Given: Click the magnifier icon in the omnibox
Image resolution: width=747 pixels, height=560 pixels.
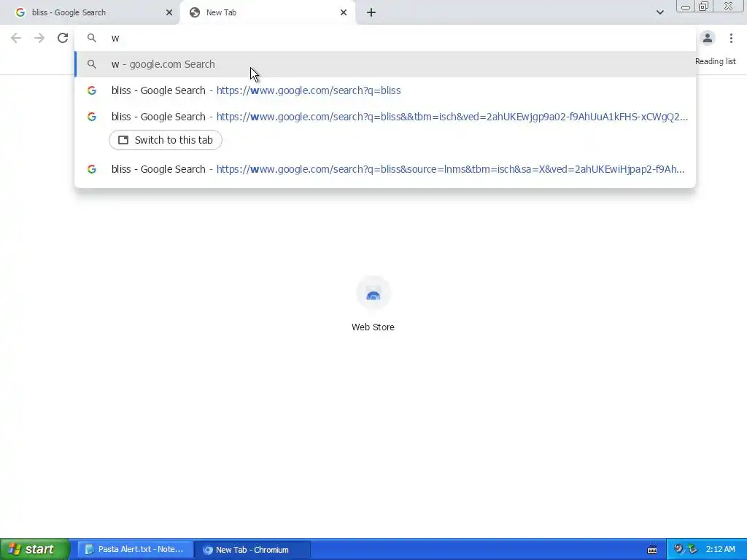Looking at the screenshot, I should click(x=91, y=38).
